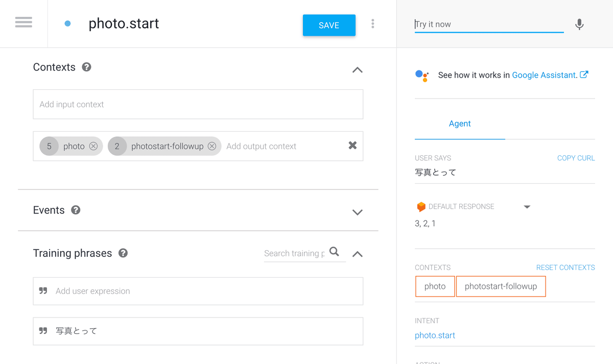613x364 pixels.
Task: Remove the photo output context chip
Action: (93, 146)
